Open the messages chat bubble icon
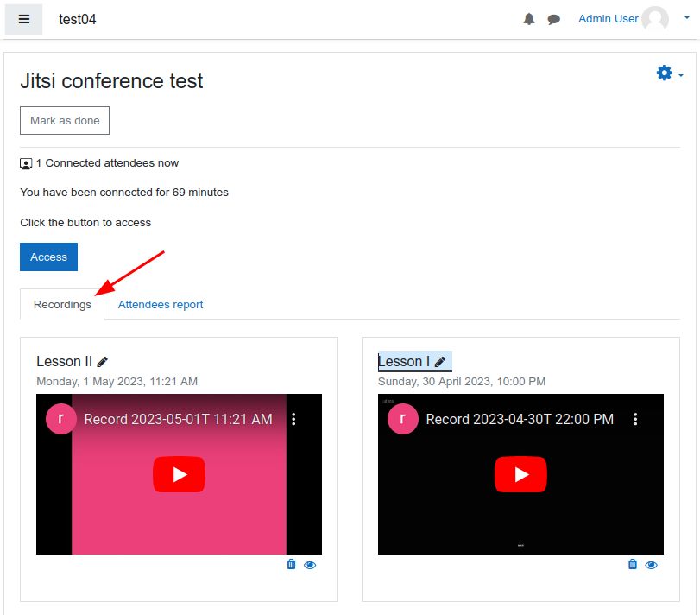This screenshot has height=615, width=700. click(553, 18)
